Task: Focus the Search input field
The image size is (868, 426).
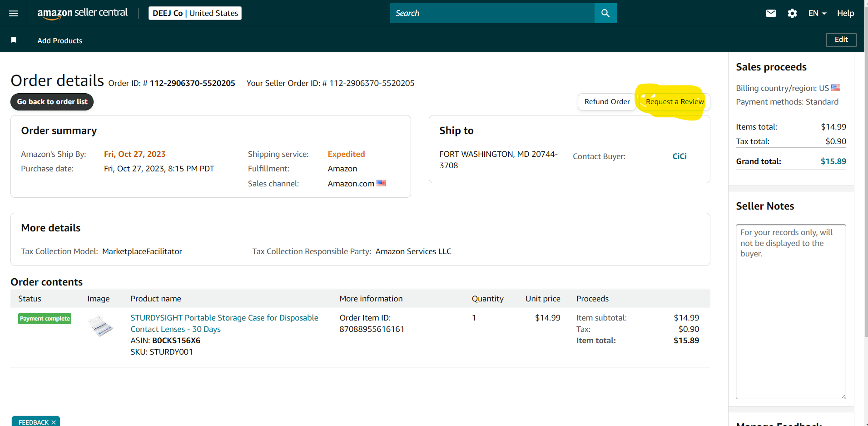Action: coord(492,13)
